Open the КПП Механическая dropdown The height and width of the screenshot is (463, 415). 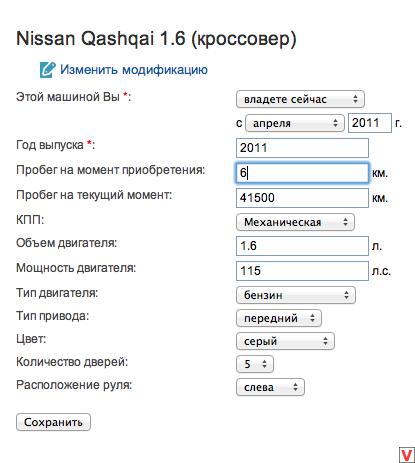tap(295, 222)
